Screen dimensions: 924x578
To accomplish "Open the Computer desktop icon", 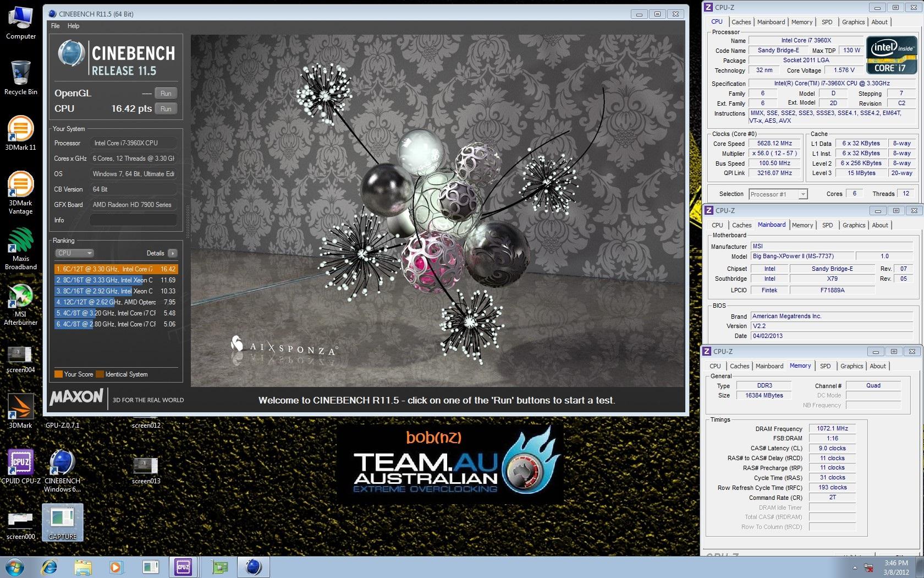I will point(21,23).
